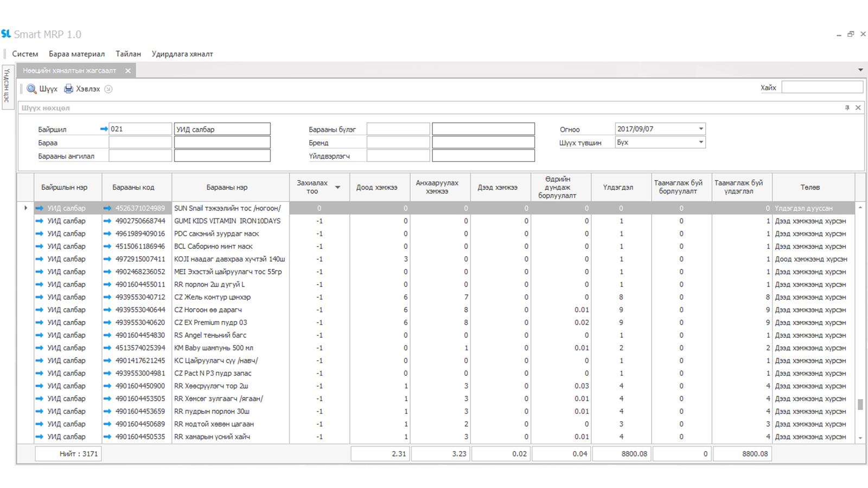Open the ҮНДСЭН ЦЭС side panel tab
Screen dimensions: 868x488
7,87
